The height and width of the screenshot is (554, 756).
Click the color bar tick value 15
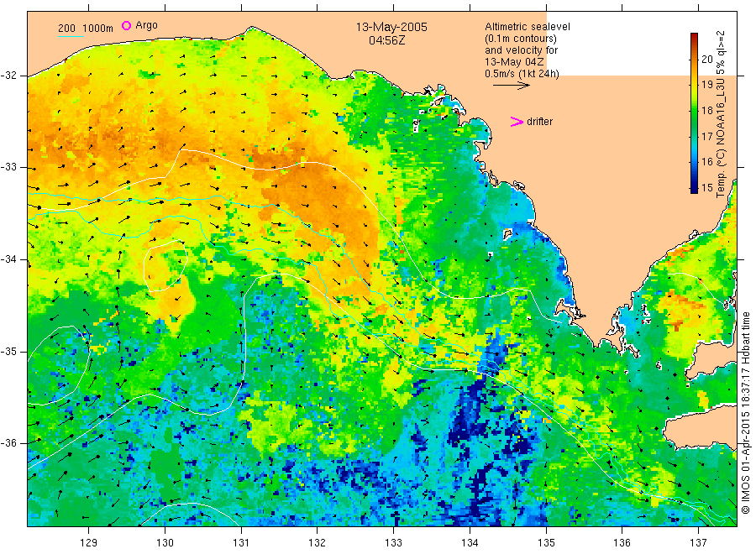click(x=706, y=188)
